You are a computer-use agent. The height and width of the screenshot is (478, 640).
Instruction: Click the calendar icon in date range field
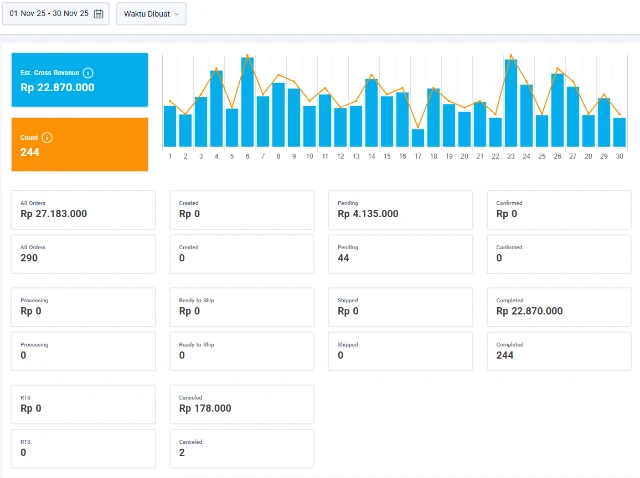(98, 13)
